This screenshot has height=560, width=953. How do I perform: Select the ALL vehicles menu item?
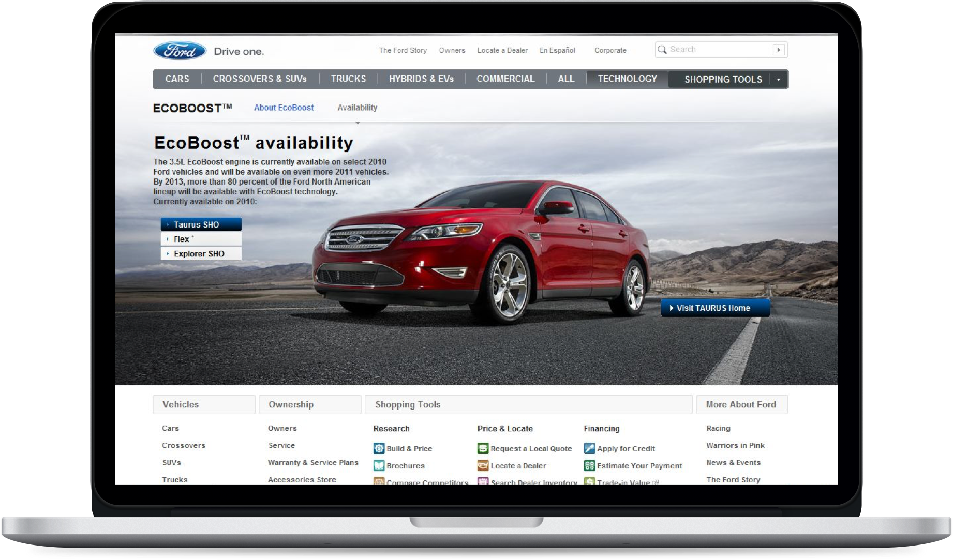[x=566, y=79]
